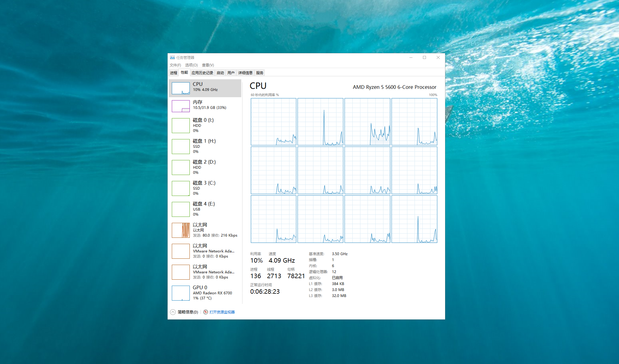
Task: Select the 内存 memory graph item
Action: (181, 106)
